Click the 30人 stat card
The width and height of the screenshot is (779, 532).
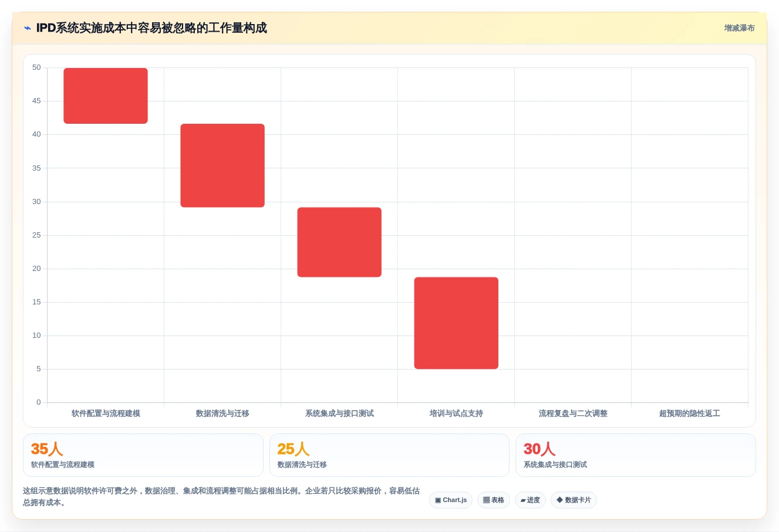pos(636,455)
